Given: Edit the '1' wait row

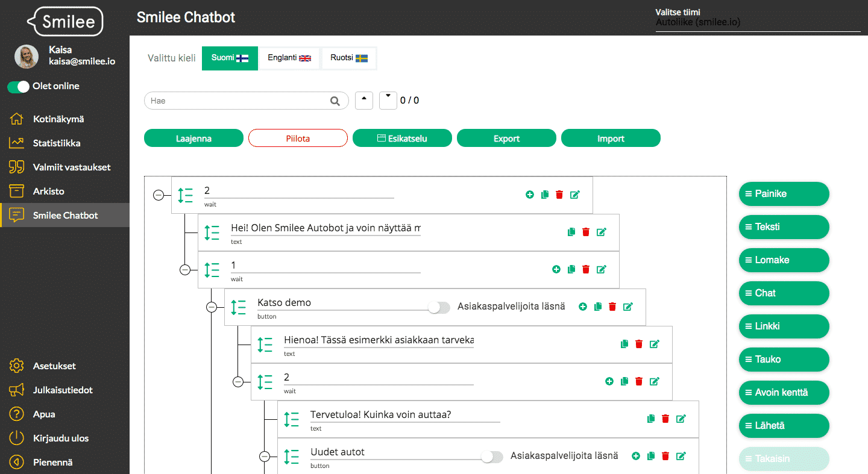Looking at the screenshot, I should click(x=602, y=269).
